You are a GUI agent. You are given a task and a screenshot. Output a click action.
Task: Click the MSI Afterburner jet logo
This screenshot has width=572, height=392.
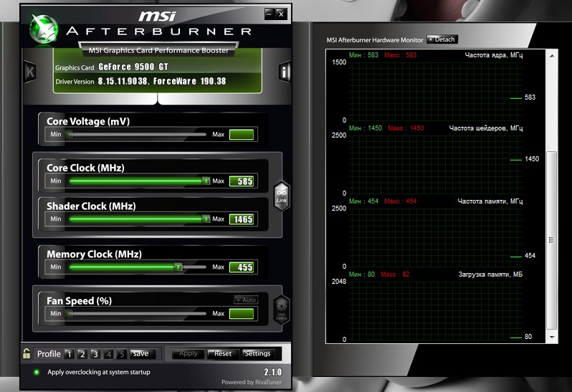[x=44, y=29]
